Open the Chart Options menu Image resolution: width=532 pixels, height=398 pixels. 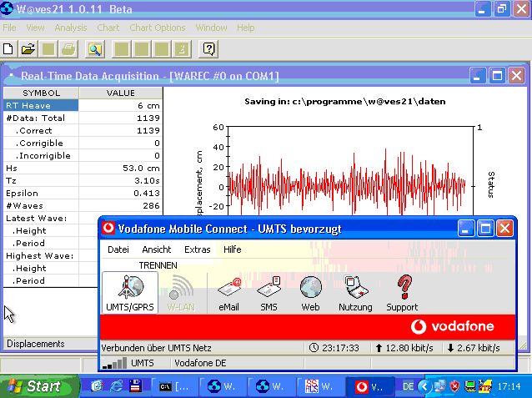pos(158,28)
